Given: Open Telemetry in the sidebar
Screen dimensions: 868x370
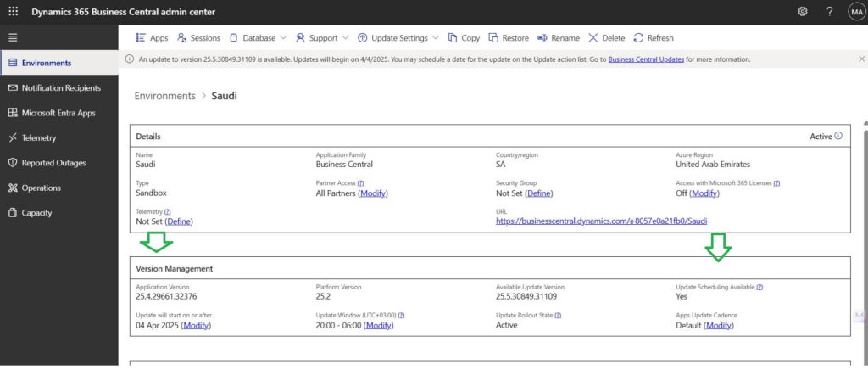Looking at the screenshot, I should coord(59,138).
